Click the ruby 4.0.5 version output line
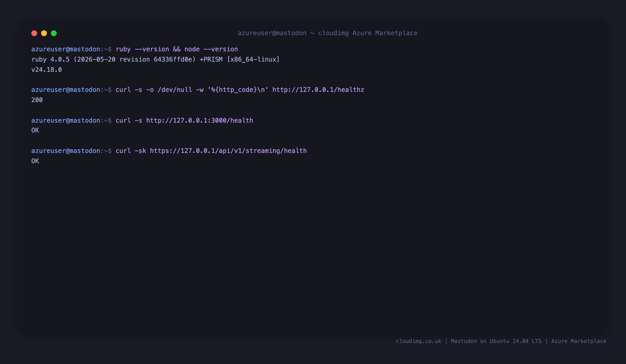 tap(155, 60)
